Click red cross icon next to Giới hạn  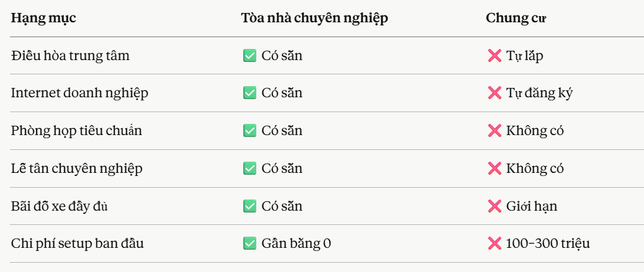(494, 206)
